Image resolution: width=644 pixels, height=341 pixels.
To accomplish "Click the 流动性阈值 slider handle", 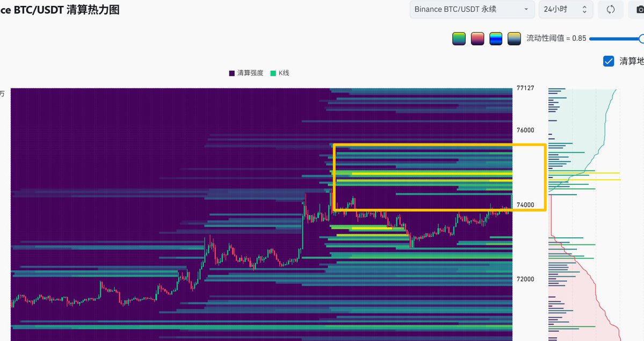I will coord(641,39).
